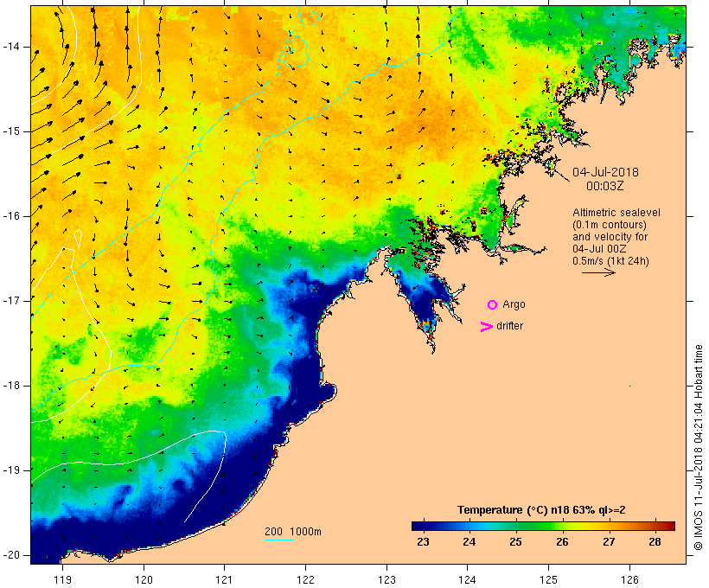Click the vertical IMOS copyright timestamp text
This screenshot has width=709, height=588.
tap(699, 447)
